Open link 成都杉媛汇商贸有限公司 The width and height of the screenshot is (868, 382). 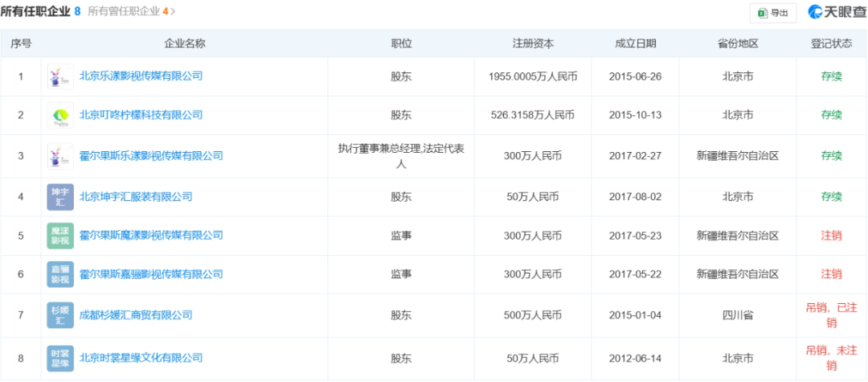pyautogui.click(x=136, y=315)
